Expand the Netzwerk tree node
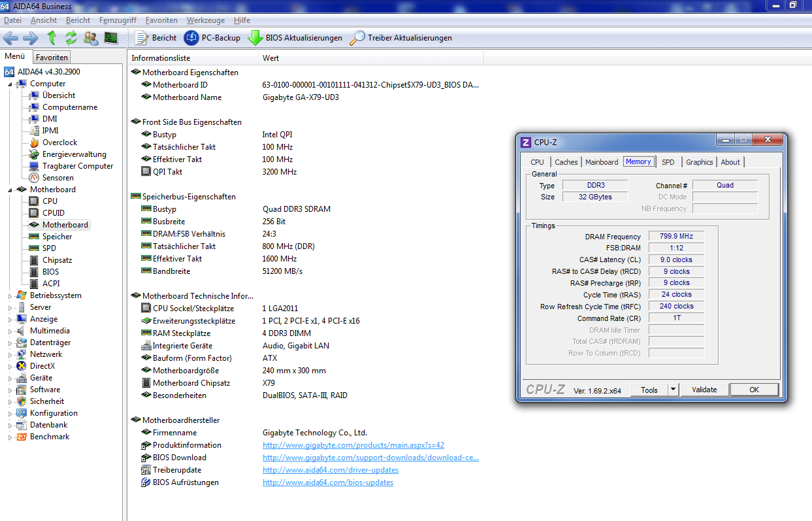 tap(10, 354)
